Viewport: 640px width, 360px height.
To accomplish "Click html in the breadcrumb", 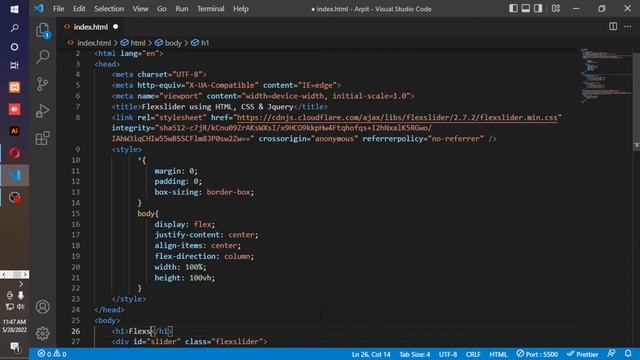I will pyautogui.click(x=138, y=42).
